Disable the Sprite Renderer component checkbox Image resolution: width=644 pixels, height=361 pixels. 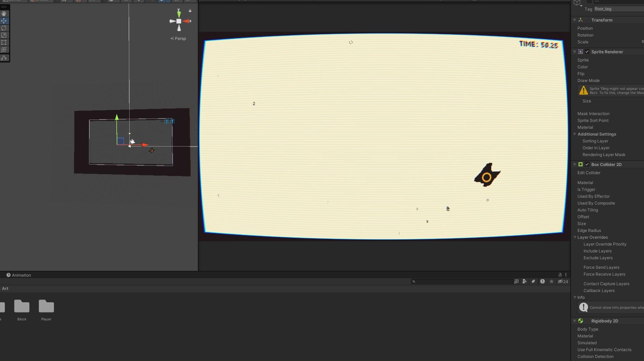click(x=587, y=52)
